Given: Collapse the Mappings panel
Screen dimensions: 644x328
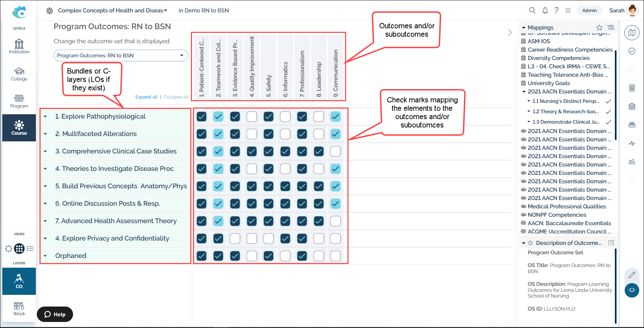Looking at the screenshot, I should 524,27.
